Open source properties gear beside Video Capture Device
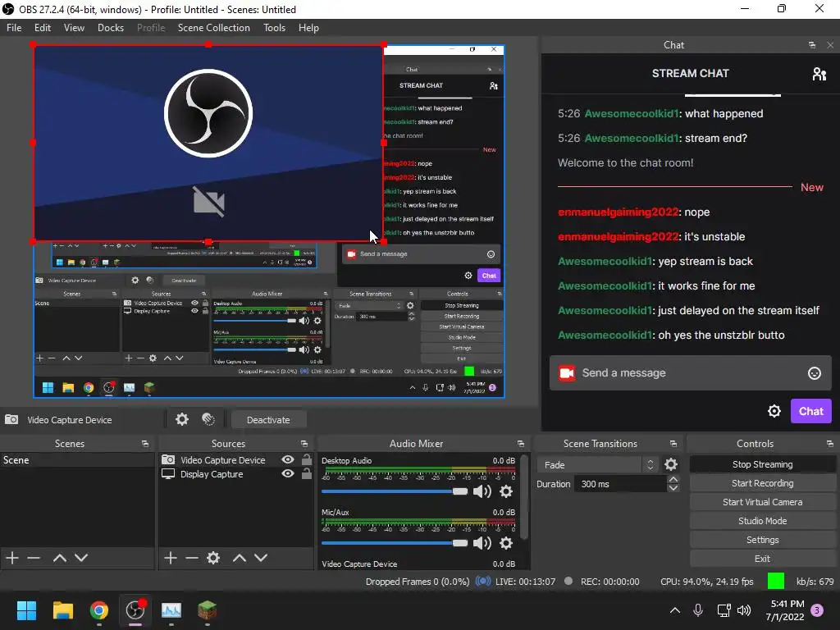This screenshot has width=840, height=630. pyautogui.click(x=182, y=419)
